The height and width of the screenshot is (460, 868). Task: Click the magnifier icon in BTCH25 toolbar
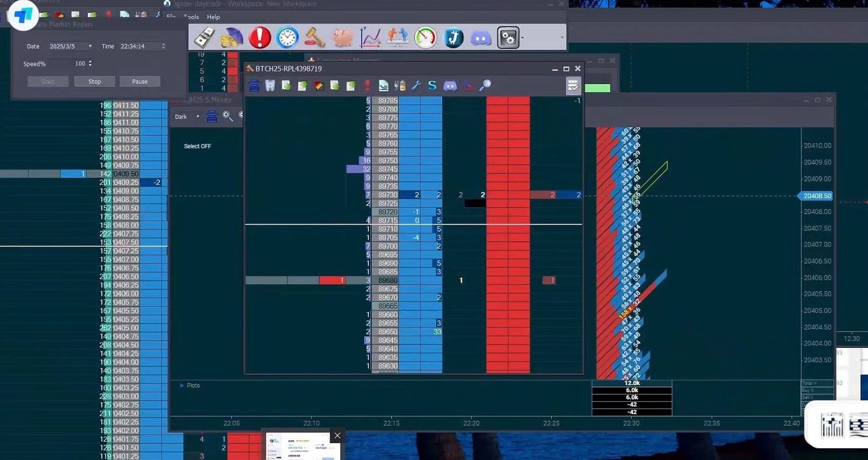click(x=485, y=86)
